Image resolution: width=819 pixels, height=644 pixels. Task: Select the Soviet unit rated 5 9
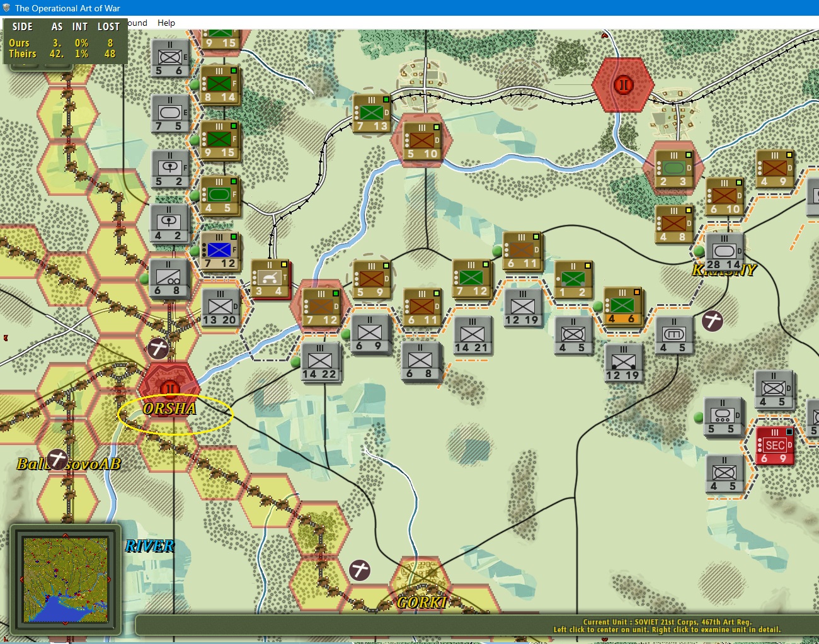[x=372, y=280]
